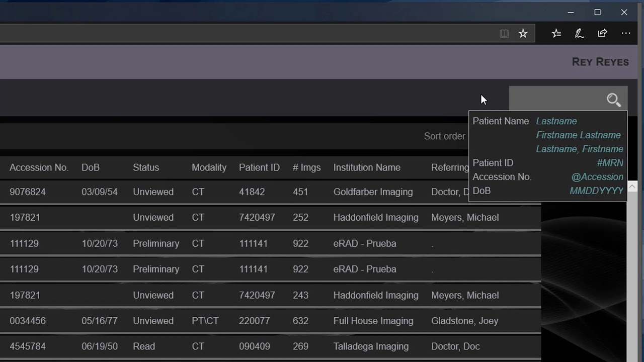Sort by Modality column header
Image resolution: width=644 pixels, height=362 pixels.
[x=209, y=167]
